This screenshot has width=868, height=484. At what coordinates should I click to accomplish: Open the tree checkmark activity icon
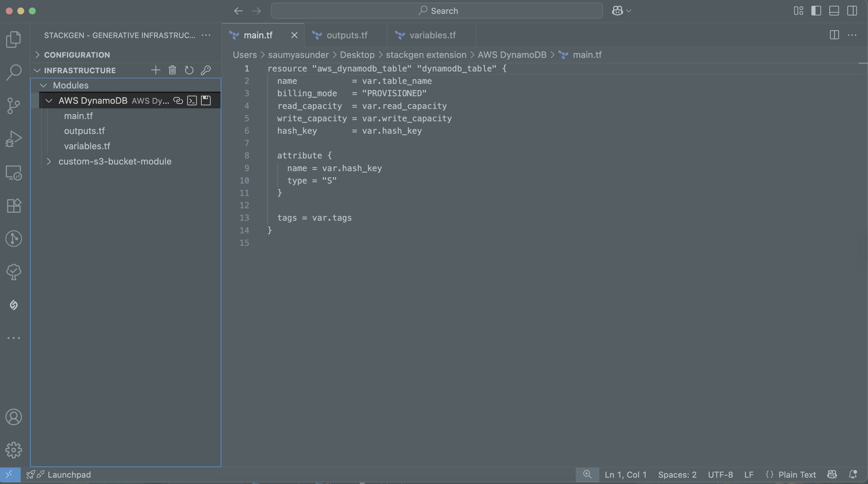(14, 272)
